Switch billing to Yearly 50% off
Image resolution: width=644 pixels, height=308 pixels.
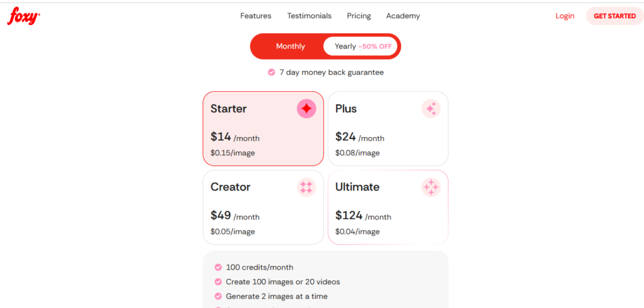tap(360, 47)
